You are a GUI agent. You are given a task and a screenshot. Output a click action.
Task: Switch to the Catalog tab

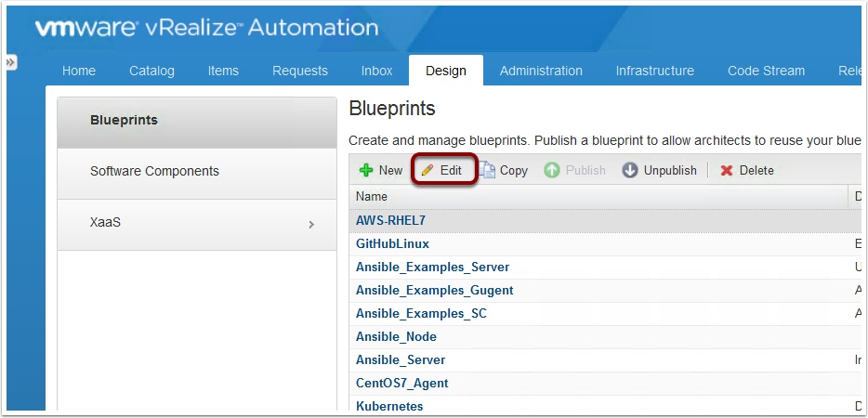[151, 71]
